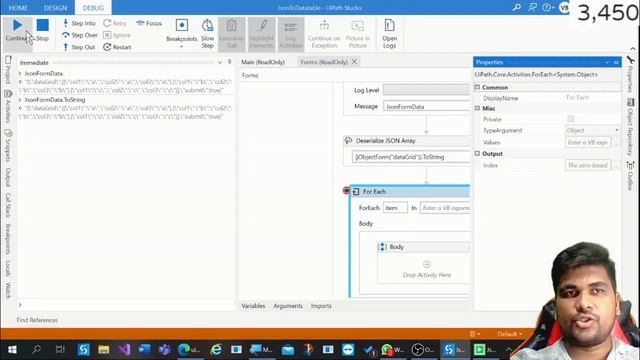Image resolution: width=640 pixels, height=360 pixels.
Task: Select the Forms (ReadOnly) document tab
Action: tap(324, 62)
